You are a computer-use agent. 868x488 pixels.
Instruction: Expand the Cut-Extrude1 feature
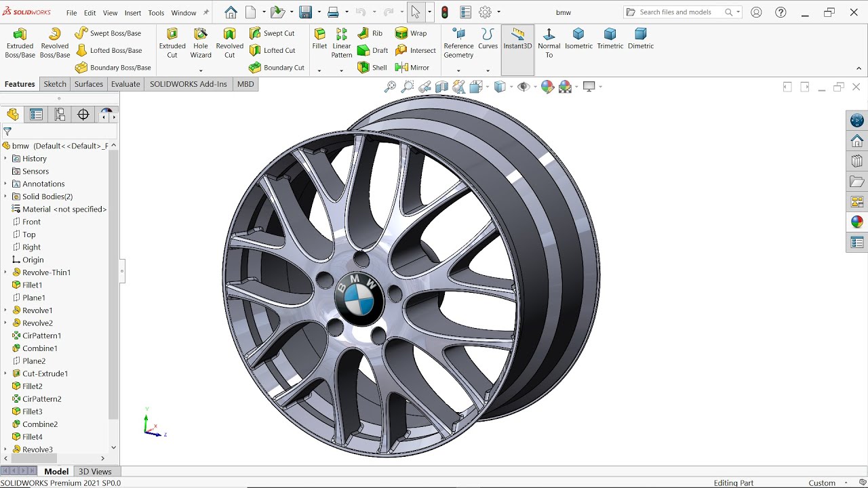[x=5, y=373]
